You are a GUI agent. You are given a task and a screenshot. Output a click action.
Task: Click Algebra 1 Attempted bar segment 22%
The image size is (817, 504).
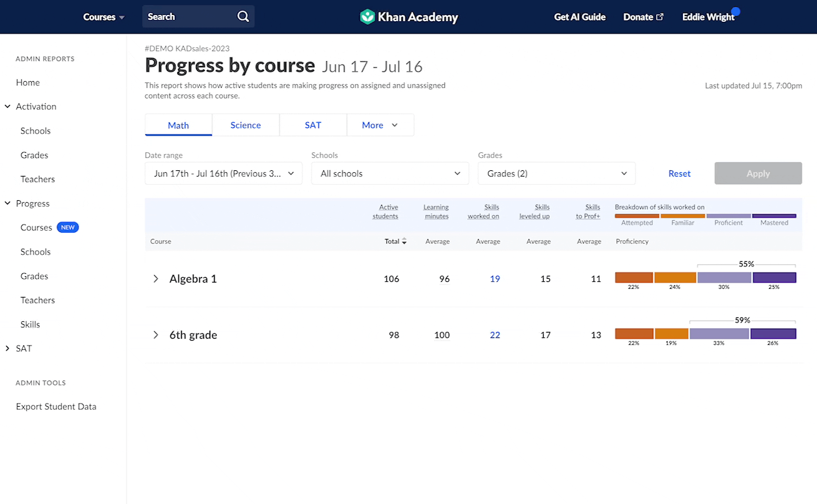coord(634,278)
